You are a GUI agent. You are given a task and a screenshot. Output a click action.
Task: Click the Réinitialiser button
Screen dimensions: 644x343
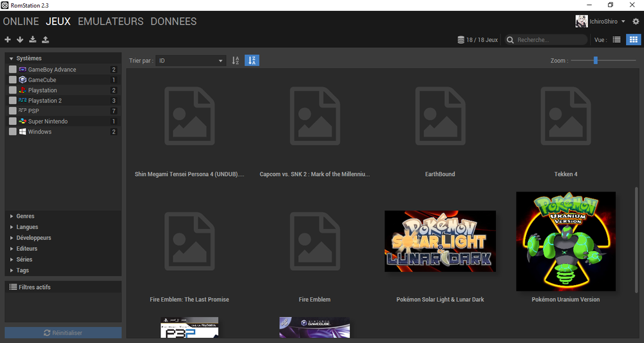63,333
